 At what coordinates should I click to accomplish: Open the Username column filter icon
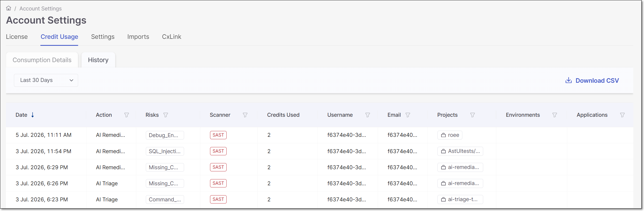[368, 115]
